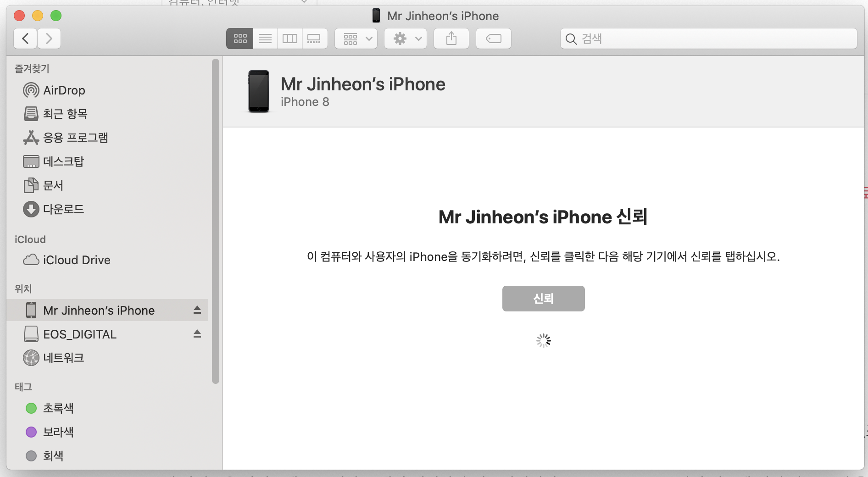The height and width of the screenshot is (477, 868).
Task: Switch to column view
Action: click(290, 39)
